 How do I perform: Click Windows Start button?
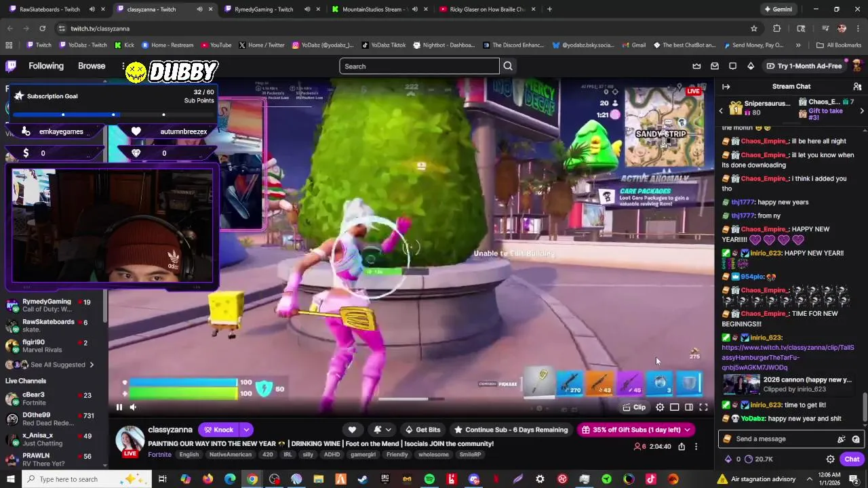click(11, 479)
